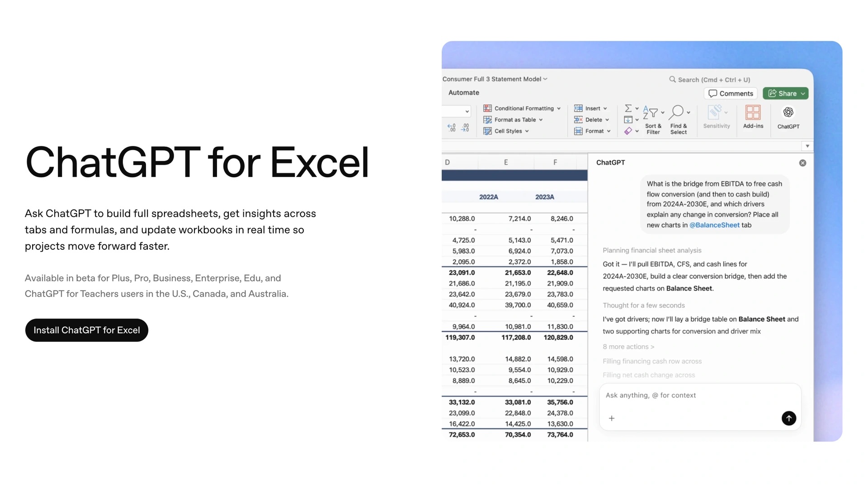This screenshot has height=488, width=868.
Task: Click the @BalanceSheet tab link
Action: coord(714,225)
